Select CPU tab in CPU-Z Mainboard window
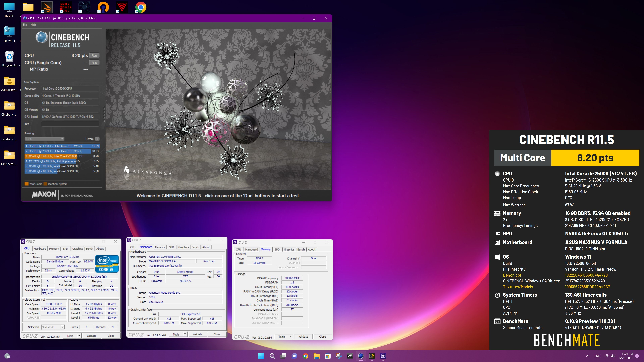The image size is (644, 362). click(x=133, y=247)
